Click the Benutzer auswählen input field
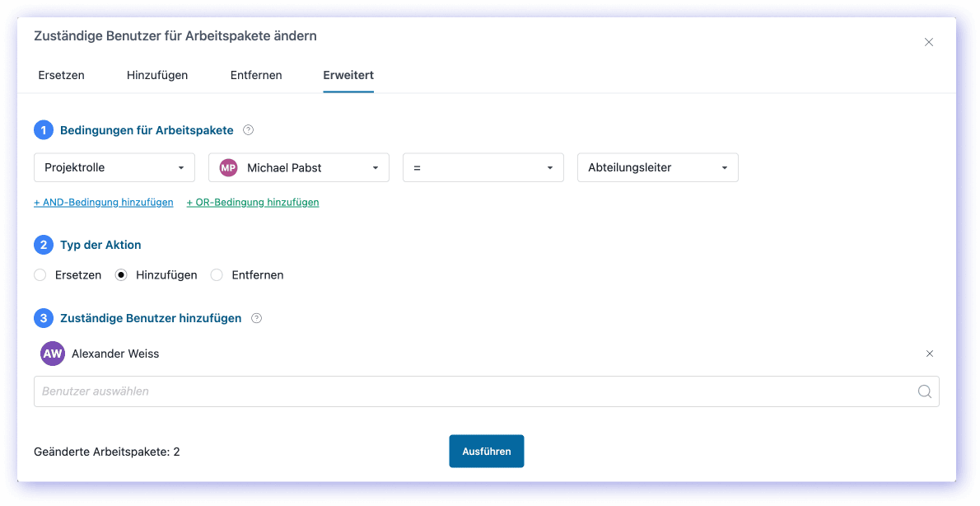This screenshot has height=506, width=980. tap(474, 391)
